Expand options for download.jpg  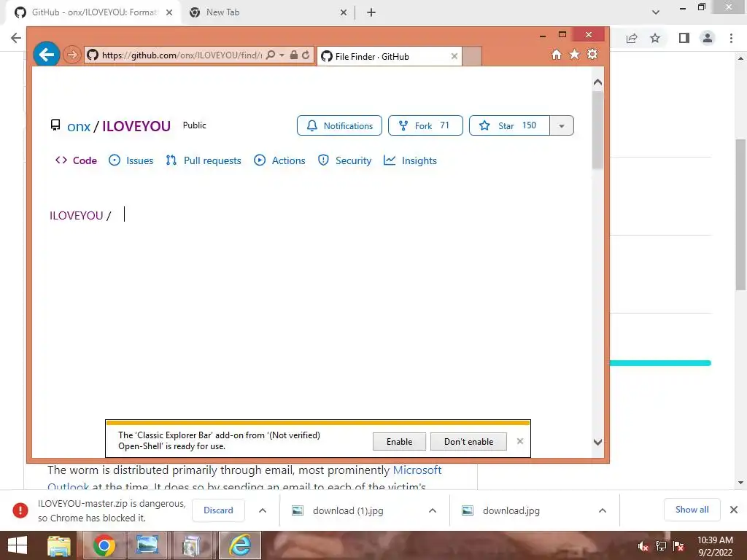602,510
